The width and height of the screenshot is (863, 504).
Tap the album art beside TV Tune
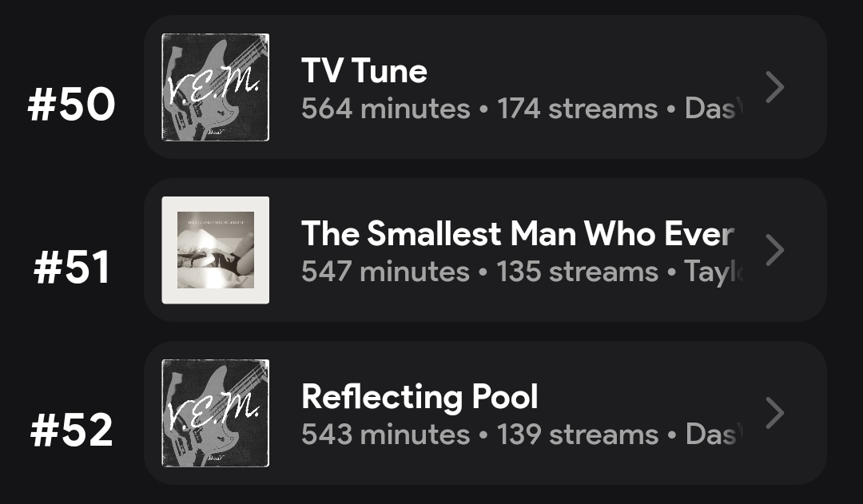point(216,87)
